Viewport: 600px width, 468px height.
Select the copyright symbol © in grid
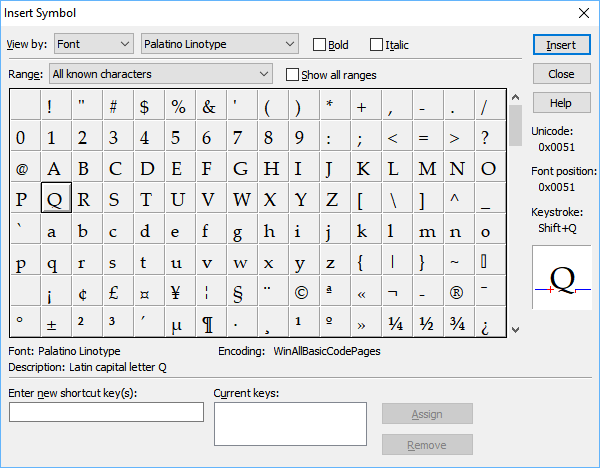point(301,293)
